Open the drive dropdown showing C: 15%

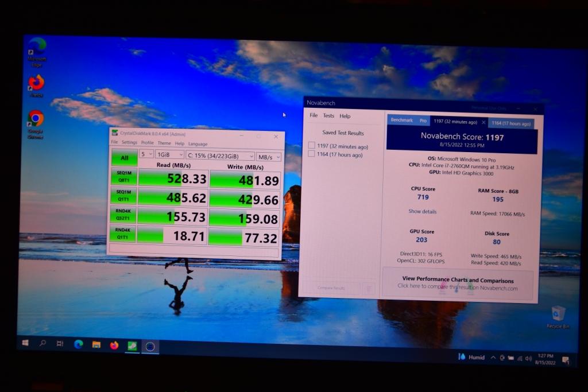[220, 156]
